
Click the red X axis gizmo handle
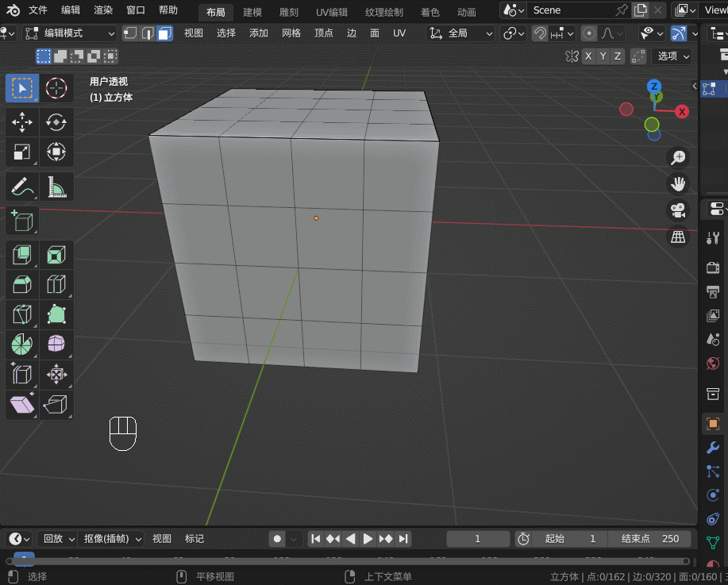tap(682, 111)
